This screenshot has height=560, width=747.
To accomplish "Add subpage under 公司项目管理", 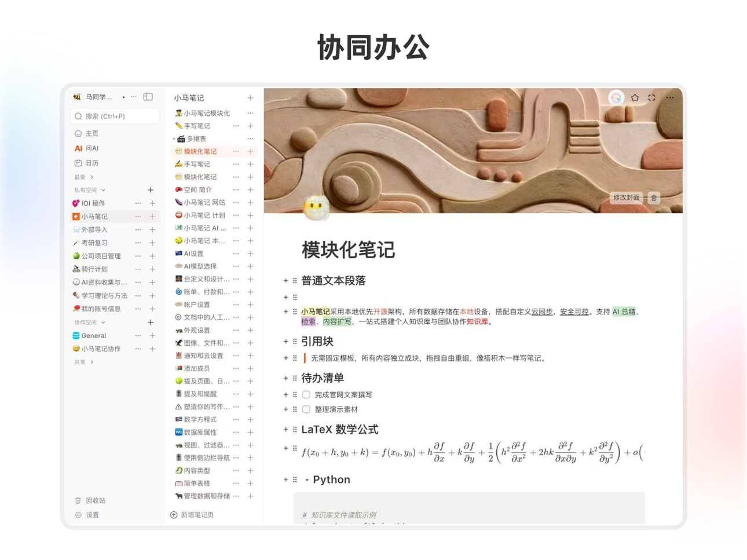I will [152, 257].
